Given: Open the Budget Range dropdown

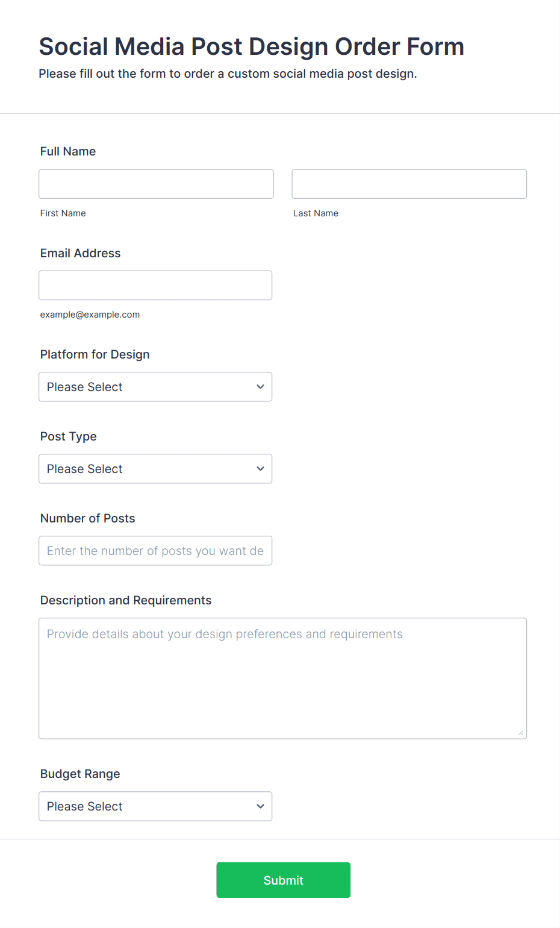Looking at the screenshot, I should (x=155, y=806).
